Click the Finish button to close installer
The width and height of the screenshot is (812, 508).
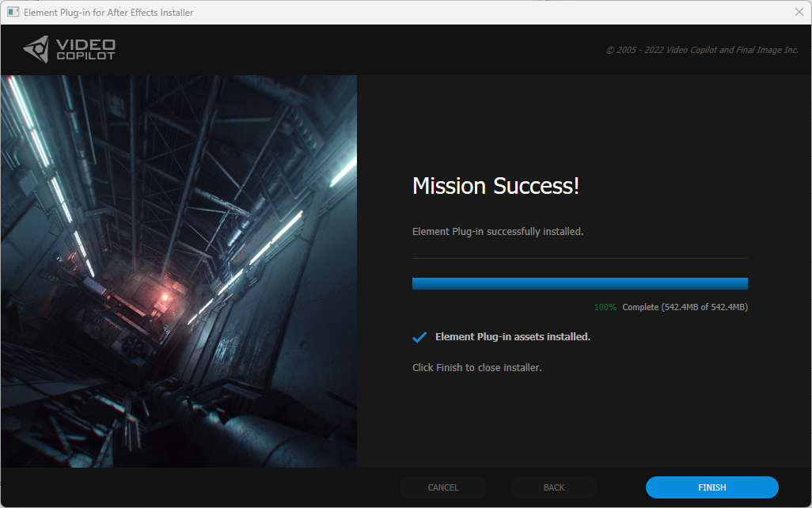[x=711, y=487]
